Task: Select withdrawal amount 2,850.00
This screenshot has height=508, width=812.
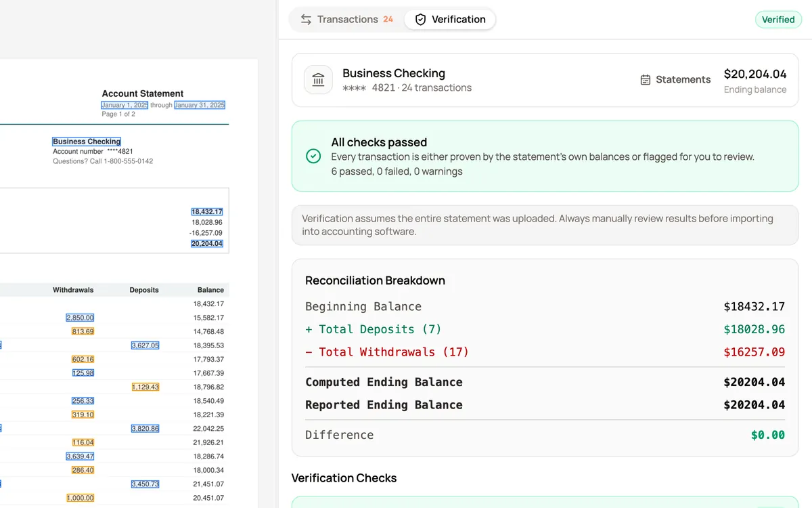Action: click(80, 318)
